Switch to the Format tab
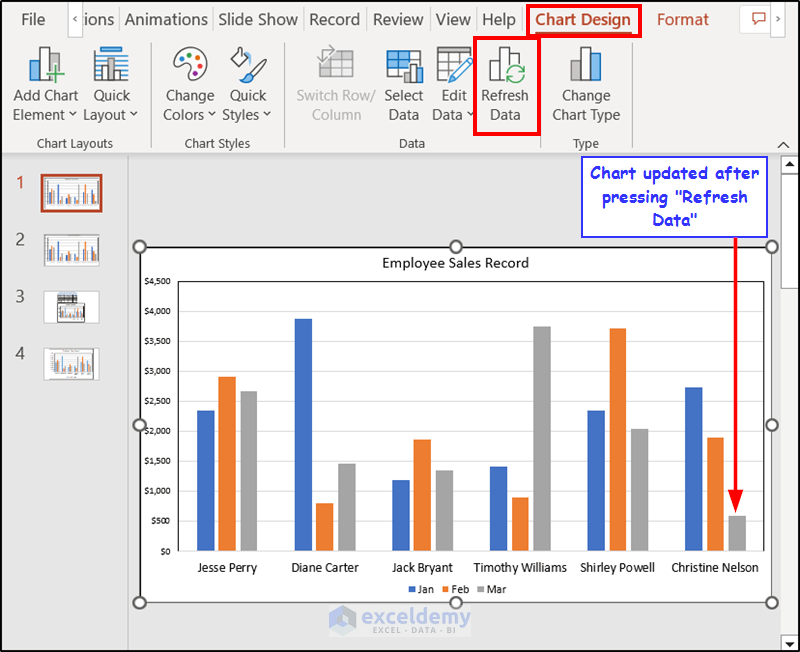The image size is (800, 652). click(x=683, y=19)
